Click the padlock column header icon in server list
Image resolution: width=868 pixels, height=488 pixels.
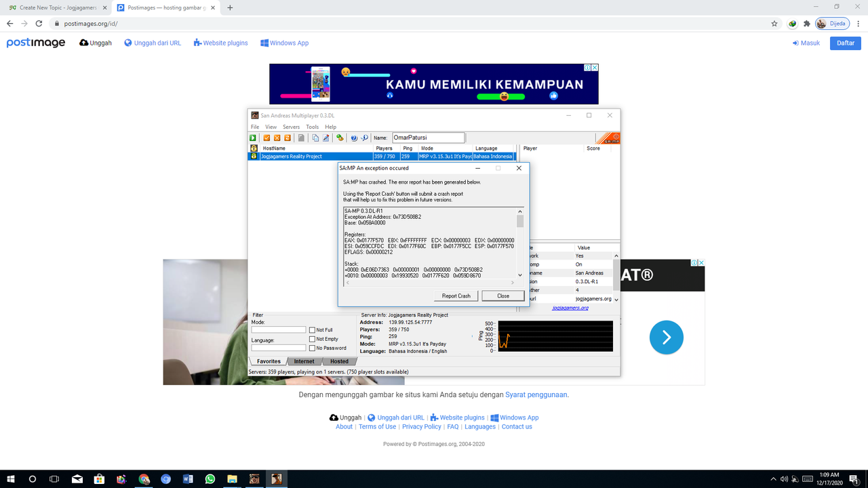(x=254, y=148)
